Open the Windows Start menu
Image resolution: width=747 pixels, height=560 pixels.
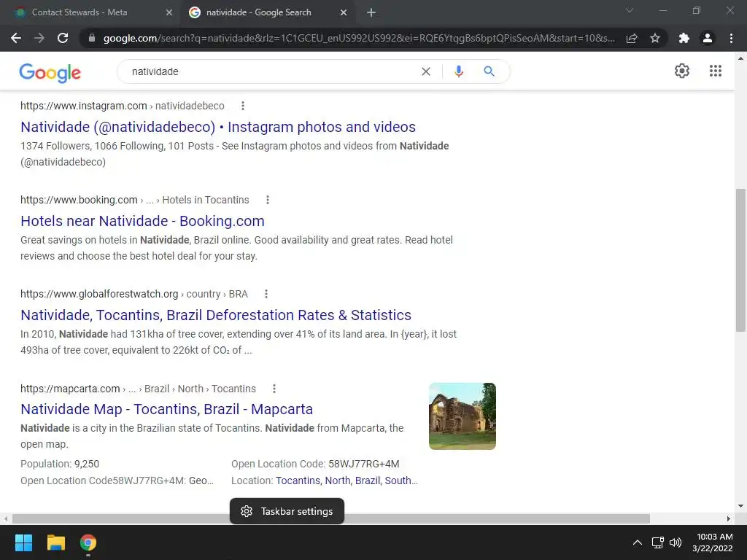tap(23, 542)
